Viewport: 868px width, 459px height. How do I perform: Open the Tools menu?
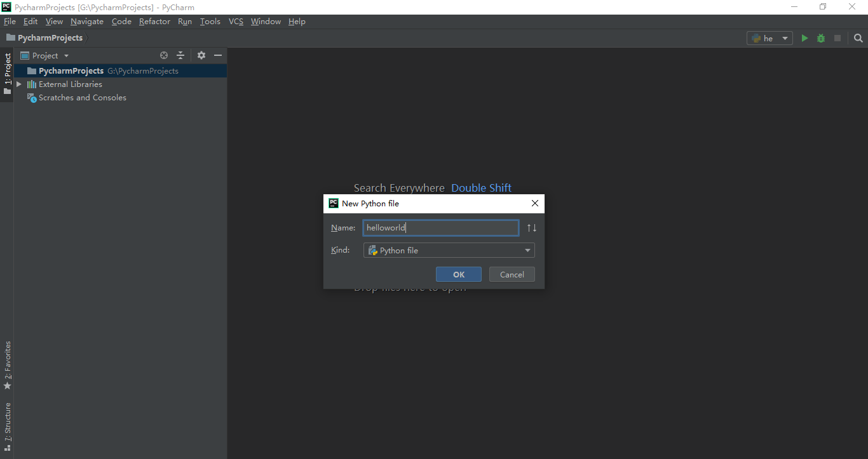(x=210, y=21)
